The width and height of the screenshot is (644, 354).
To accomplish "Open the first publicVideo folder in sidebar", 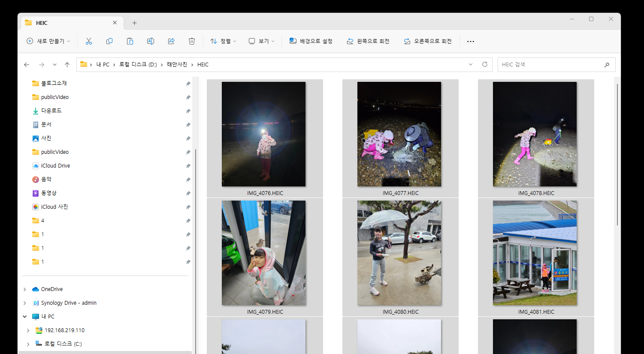I will [x=51, y=97].
